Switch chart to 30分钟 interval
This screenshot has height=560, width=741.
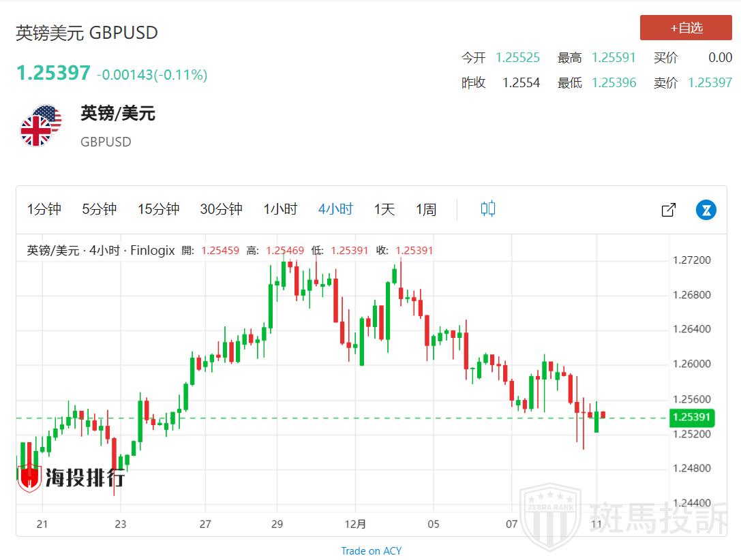[x=221, y=209]
